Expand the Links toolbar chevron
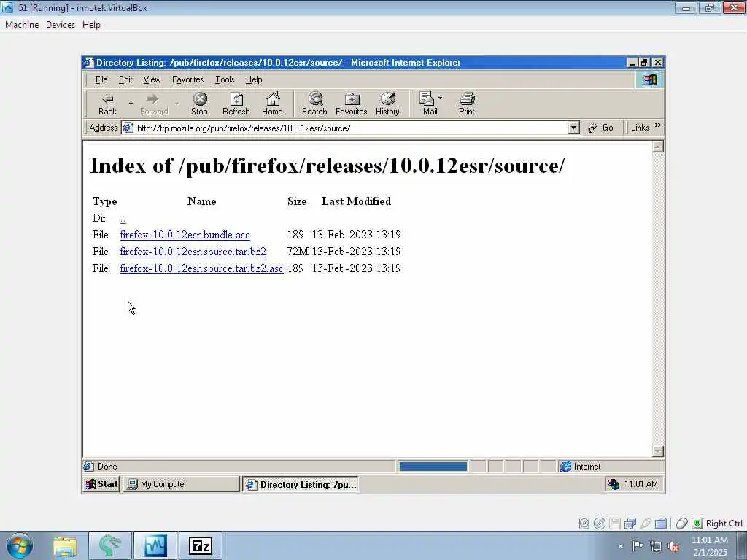This screenshot has height=560, width=747. 658,125
